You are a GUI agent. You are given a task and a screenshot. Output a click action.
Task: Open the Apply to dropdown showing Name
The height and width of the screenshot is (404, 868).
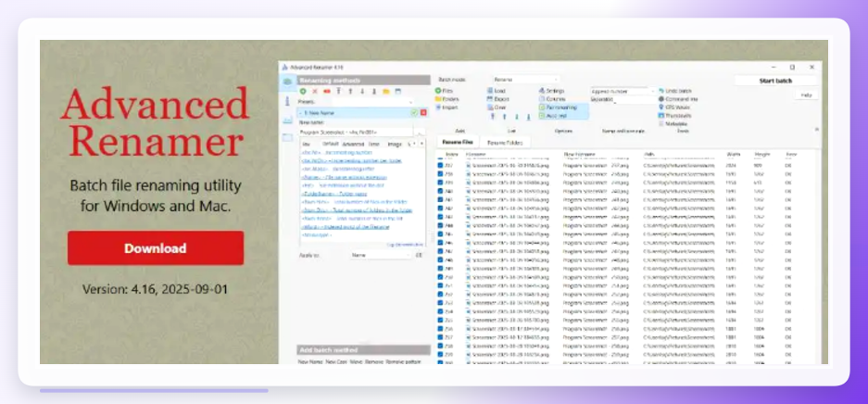point(382,255)
